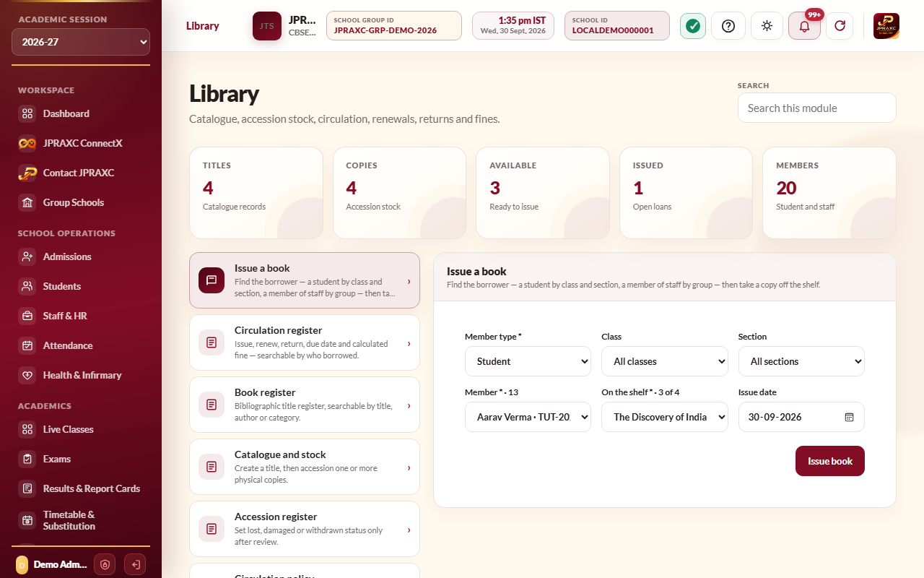Click the green checkmark status icon
Viewport: 924px width, 578px height.
tap(693, 26)
